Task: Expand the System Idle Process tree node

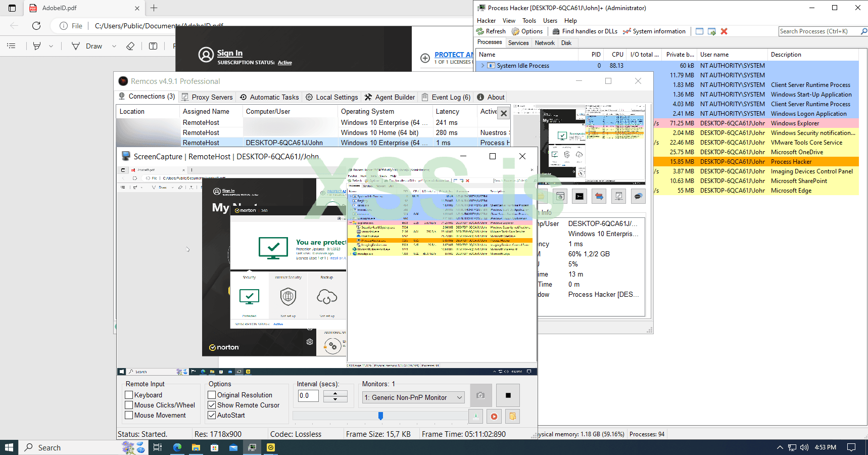Action: [x=483, y=66]
